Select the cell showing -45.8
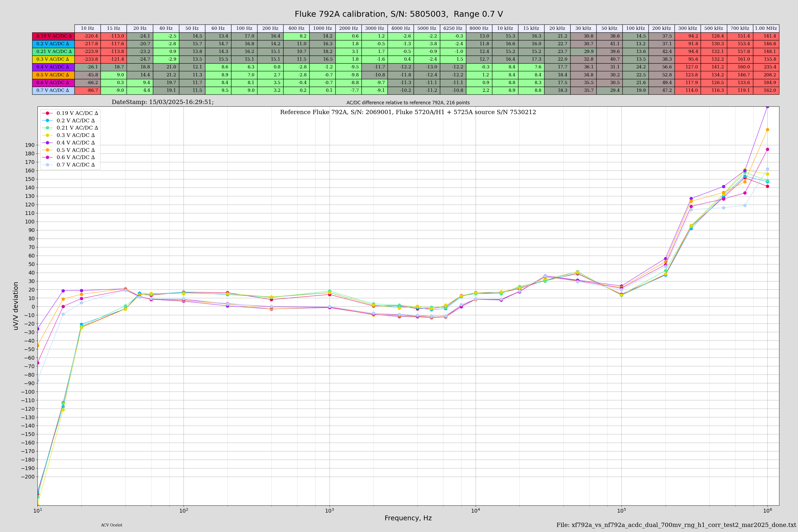Viewport: 798px width, 532px height. point(88,75)
